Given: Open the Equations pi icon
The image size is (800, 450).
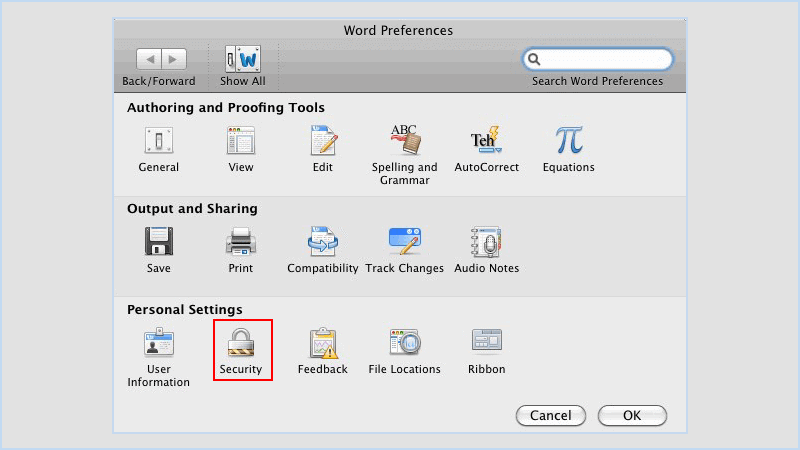Looking at the screenshot, I should [569, 140].
